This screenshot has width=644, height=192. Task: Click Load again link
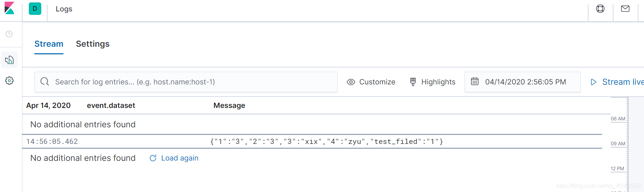(174, 158)
